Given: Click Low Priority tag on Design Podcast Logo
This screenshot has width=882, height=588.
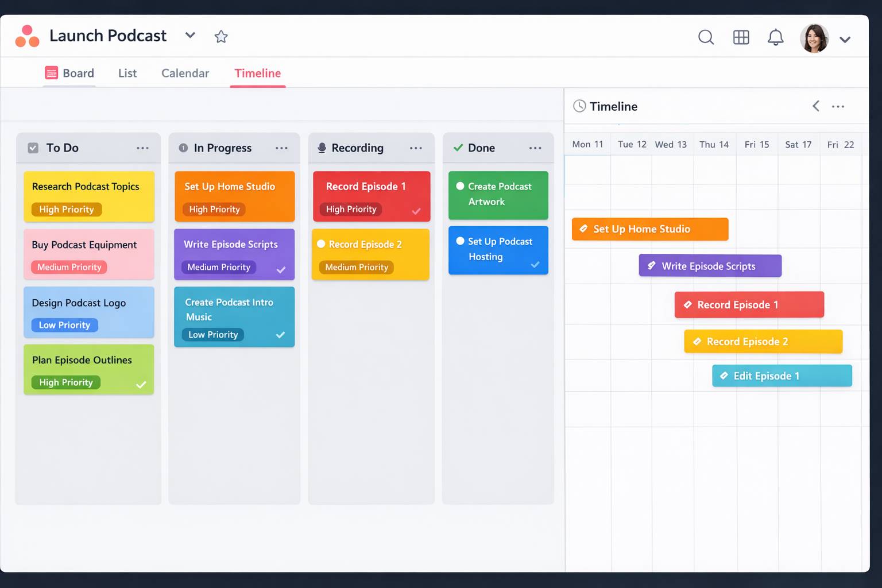Looking at the screenshot, I should tap(64, 325).
